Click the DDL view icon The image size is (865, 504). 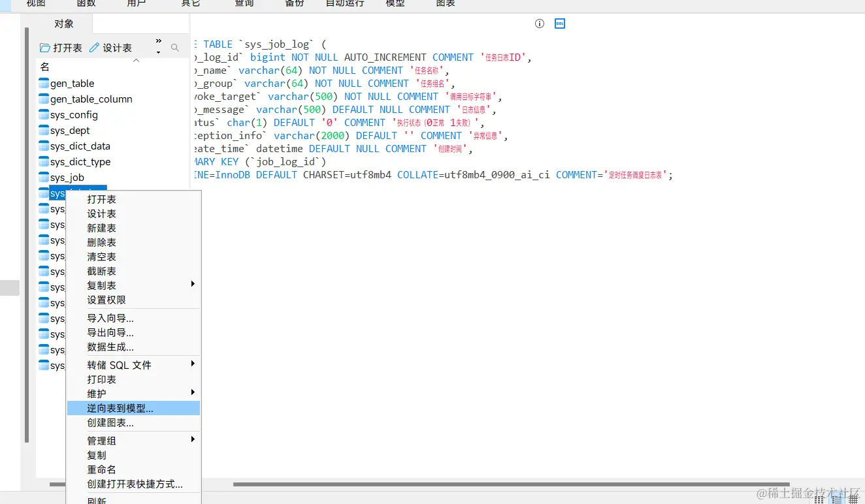pyautogui.click(x=560, y=24)
